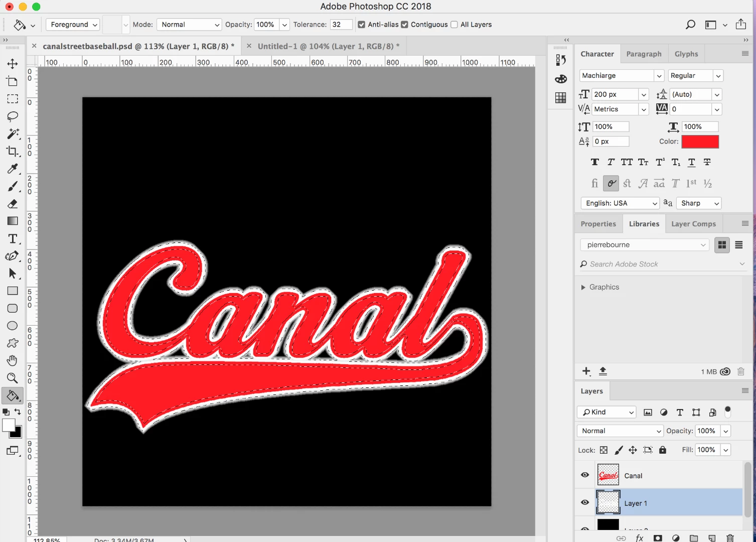Expand the Graphics library section
The image size is (756, 542).
[x=583, y=287]
